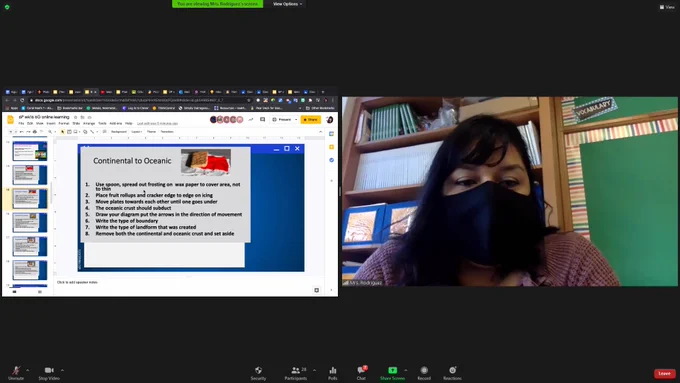
Task: Click the print icon in toolbar
Action: pos(35,131)
